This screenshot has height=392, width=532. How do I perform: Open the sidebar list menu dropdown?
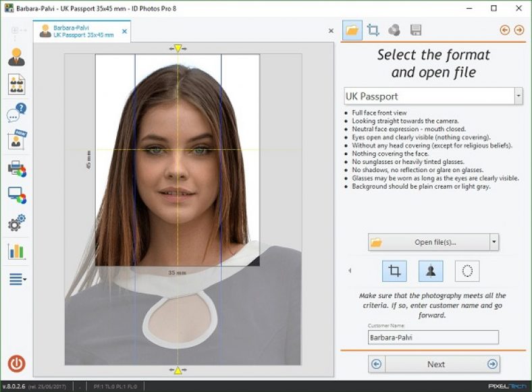[18, 279]
